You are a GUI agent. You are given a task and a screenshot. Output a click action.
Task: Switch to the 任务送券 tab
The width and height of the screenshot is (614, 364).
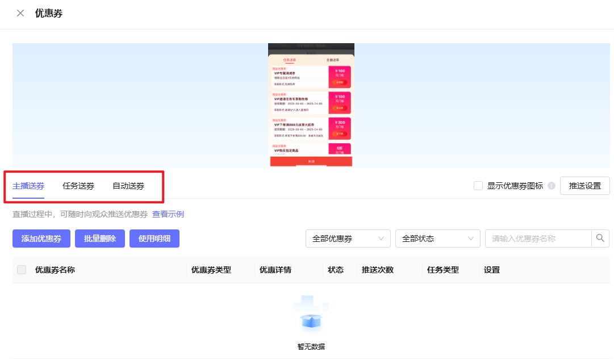(x=78, y=186)
